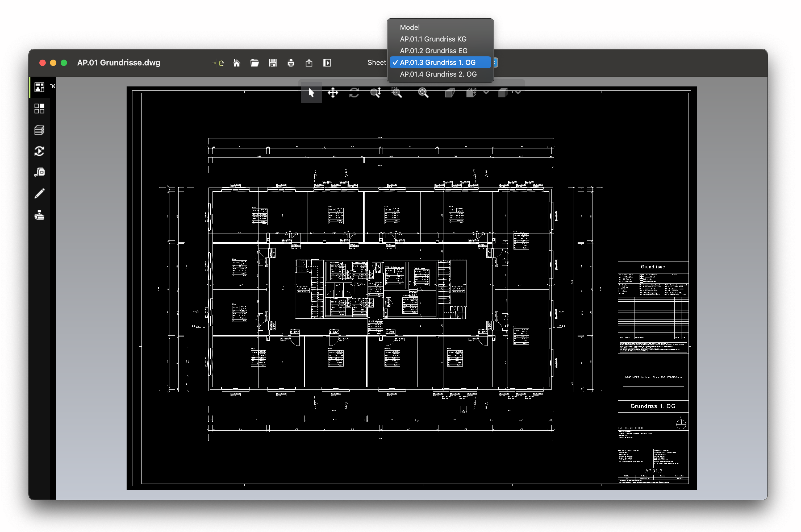Toggle the perspective cube view icon
The width and height of the screenshot is (801, 532).
tap(450, 92)
